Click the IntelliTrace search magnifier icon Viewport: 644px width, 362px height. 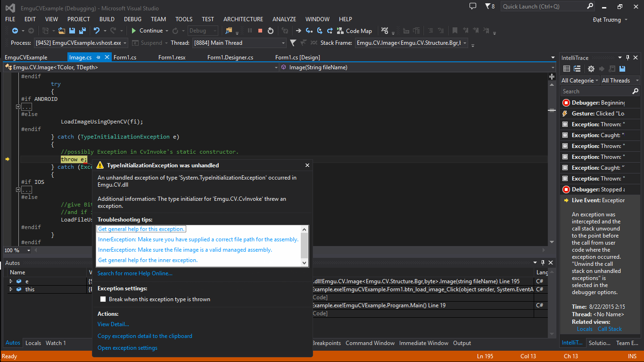pos(635,91)
